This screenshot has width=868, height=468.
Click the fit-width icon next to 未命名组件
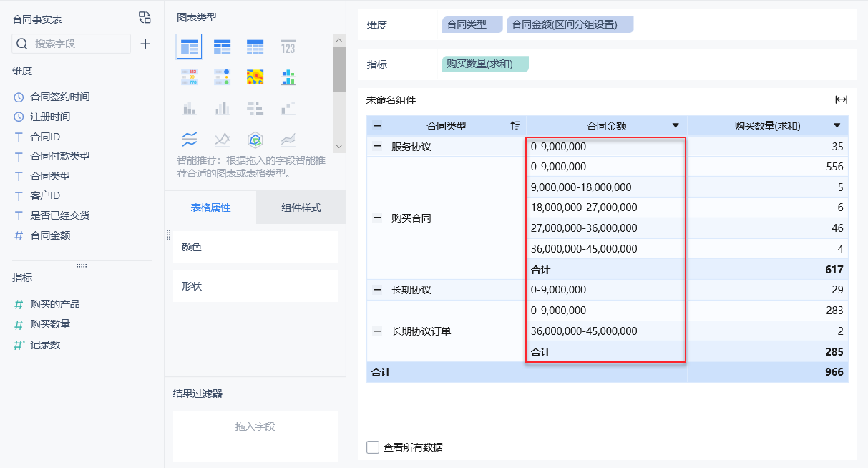click(842, 100)
